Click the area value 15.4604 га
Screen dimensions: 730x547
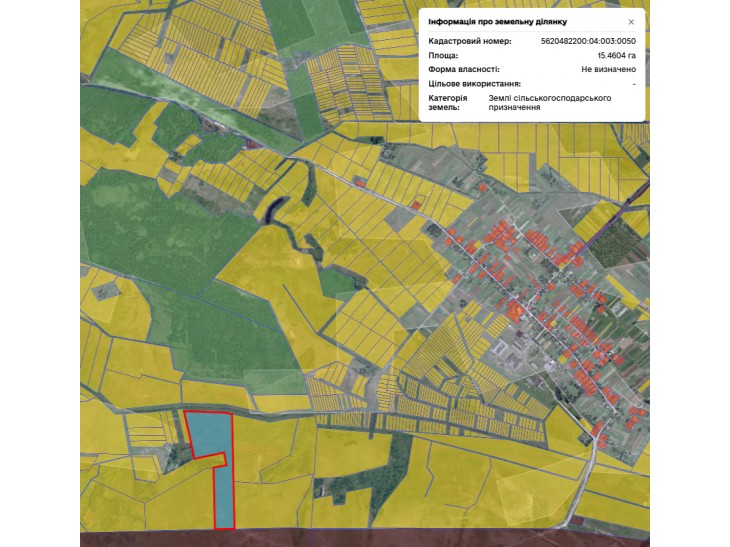616,55
